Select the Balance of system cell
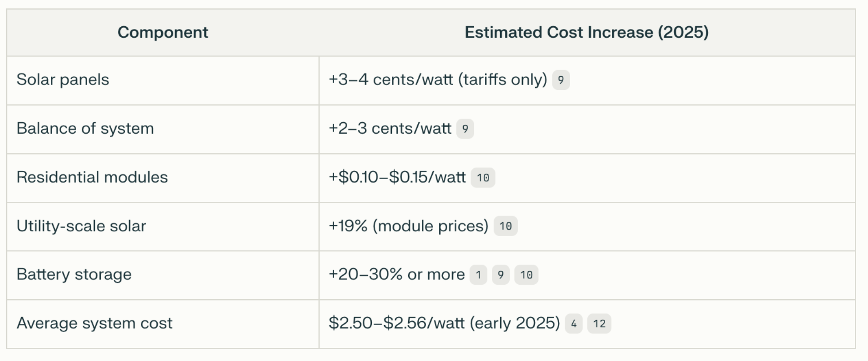This screenshot has height=361, width=868. [x=163, y=129]
